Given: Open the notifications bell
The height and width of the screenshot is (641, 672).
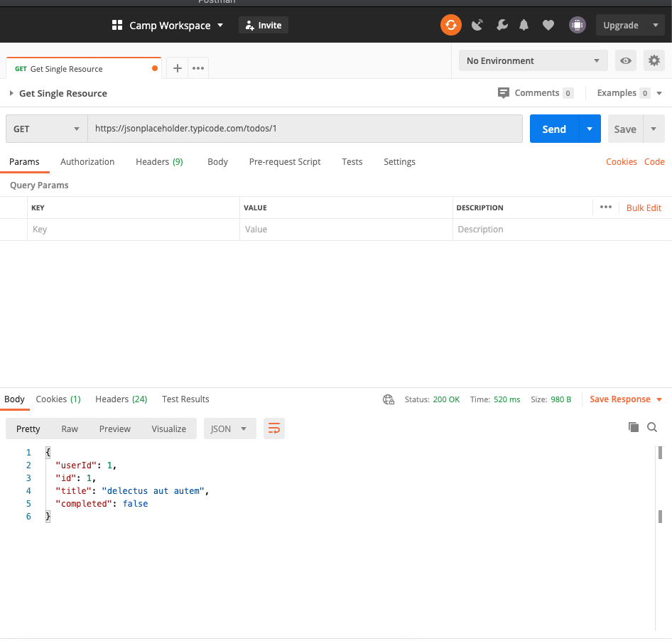Looking at the screenshot, I should click(524, 26).
